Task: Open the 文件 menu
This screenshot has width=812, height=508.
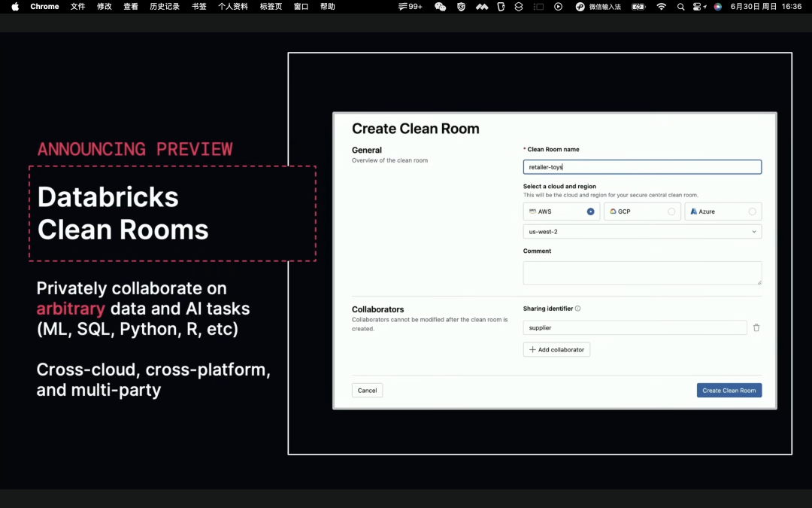Action: tap(77, 7)
